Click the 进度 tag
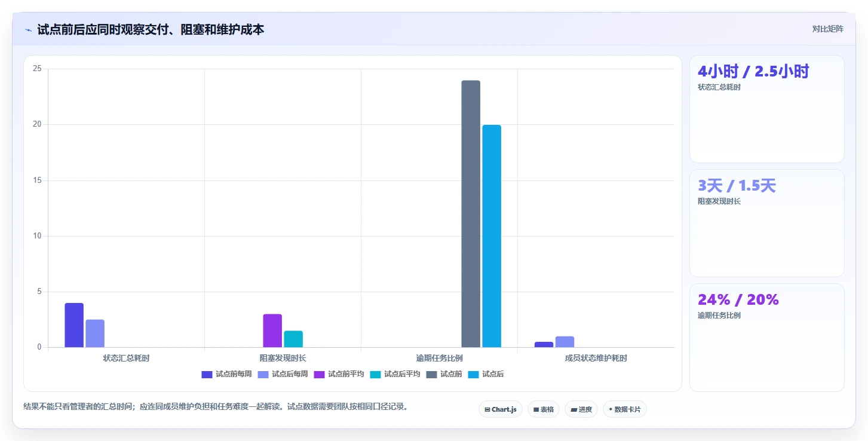Viewport: 868px width, 441px height. coord(581,409)
